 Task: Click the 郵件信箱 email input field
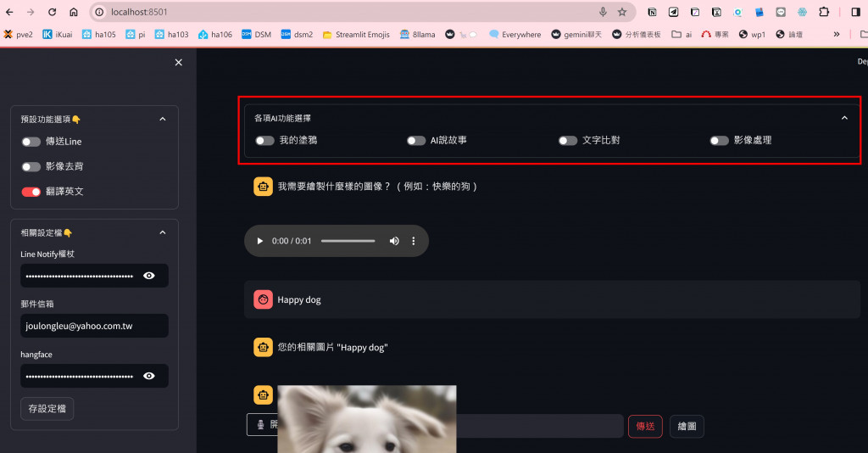(94, 326)
